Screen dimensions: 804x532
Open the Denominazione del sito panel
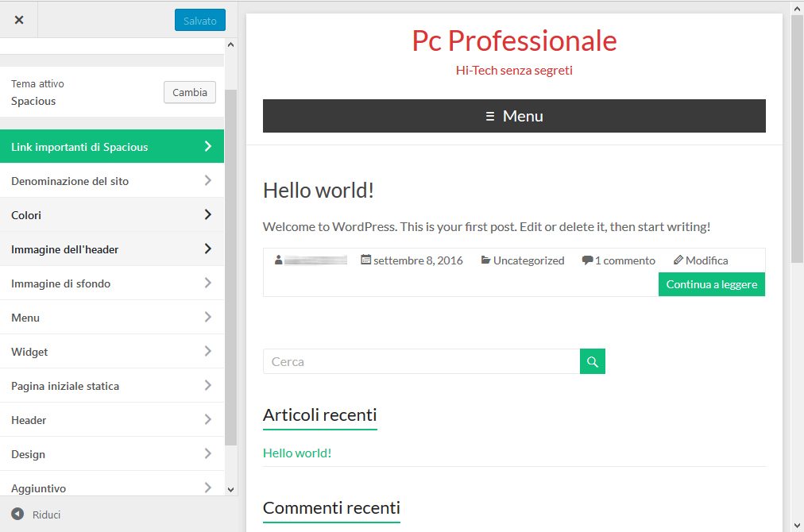(111, 181)
